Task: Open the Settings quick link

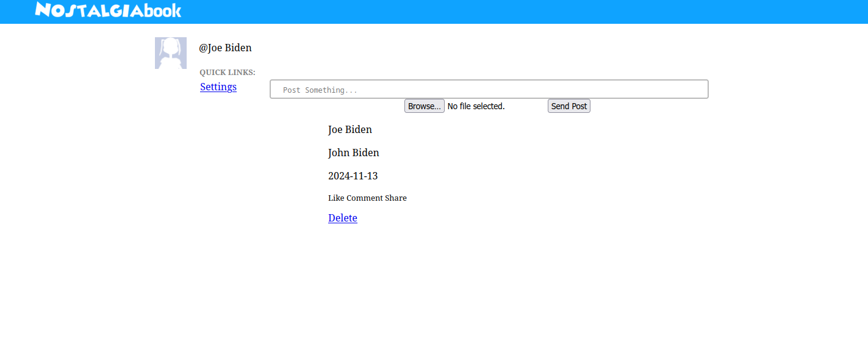Action: click(218, 87)
